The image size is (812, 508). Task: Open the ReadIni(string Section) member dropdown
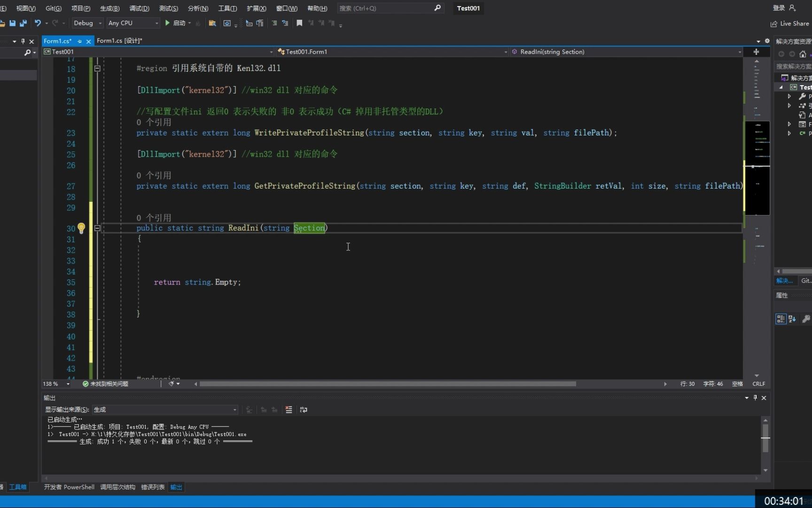626,52
